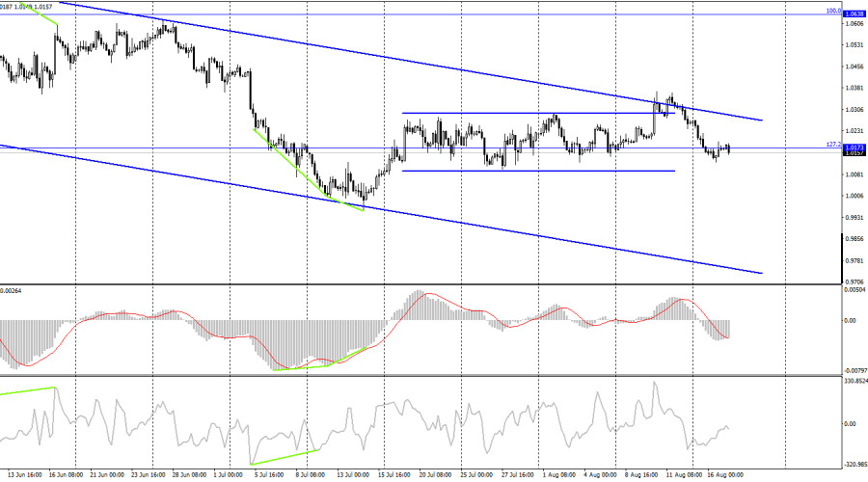Select the 127.2 Fibonacci level label
Screen dimensions: 868x482
833,144
